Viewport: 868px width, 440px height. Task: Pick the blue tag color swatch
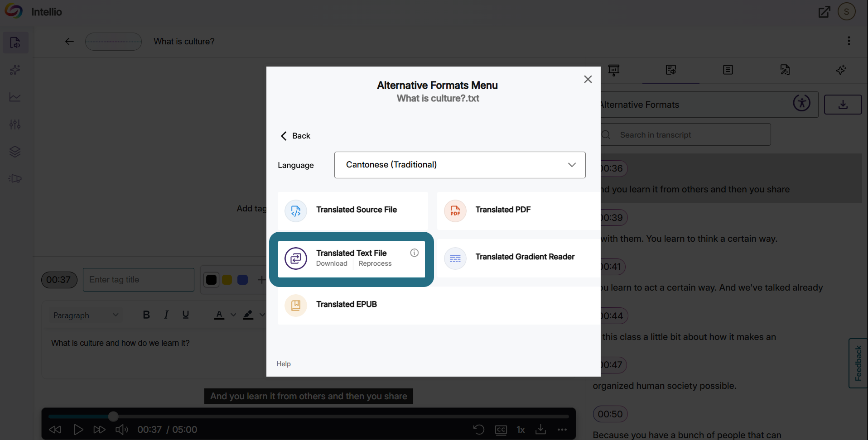pos(243,280)
